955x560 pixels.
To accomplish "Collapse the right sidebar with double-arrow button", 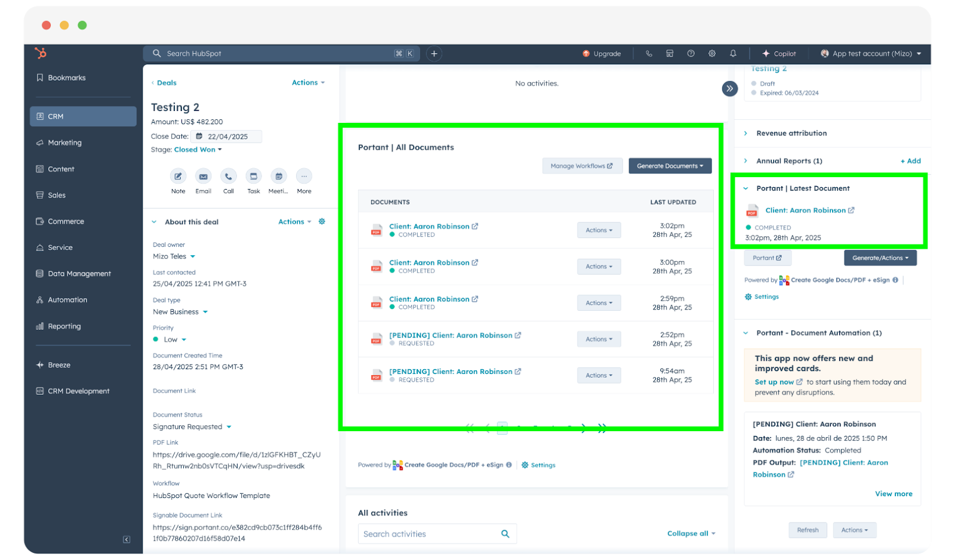I will (x=729, y=89).
